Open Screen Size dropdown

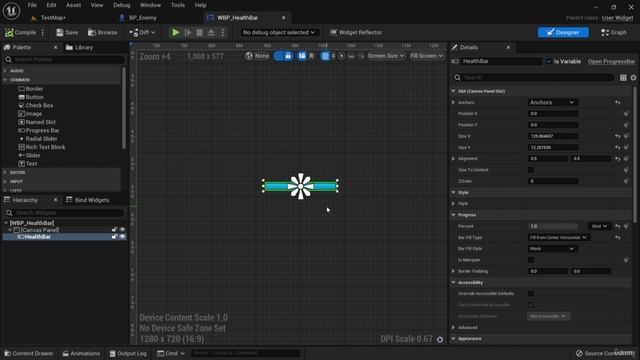coord(385,56)
